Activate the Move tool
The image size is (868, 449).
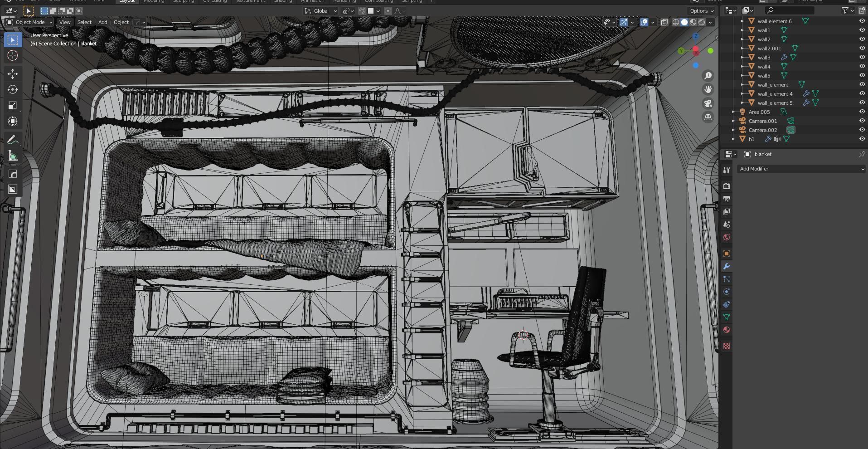pyautogui.click(x=13, y=73)
